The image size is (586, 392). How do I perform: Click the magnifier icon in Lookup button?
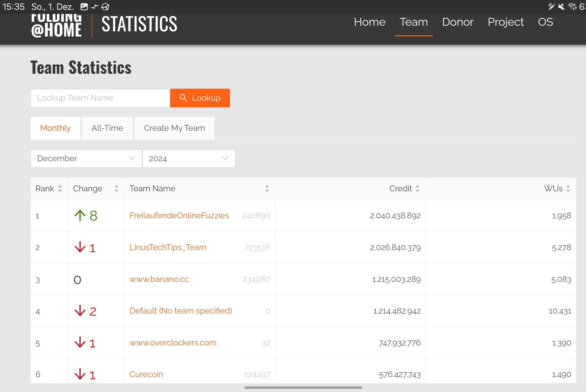tap(183, 98)
